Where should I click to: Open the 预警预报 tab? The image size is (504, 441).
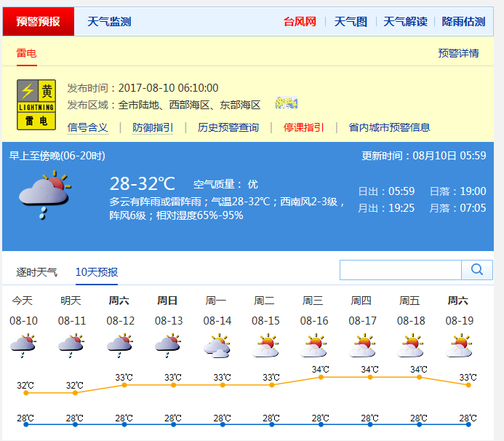click(x=39, y=22)
